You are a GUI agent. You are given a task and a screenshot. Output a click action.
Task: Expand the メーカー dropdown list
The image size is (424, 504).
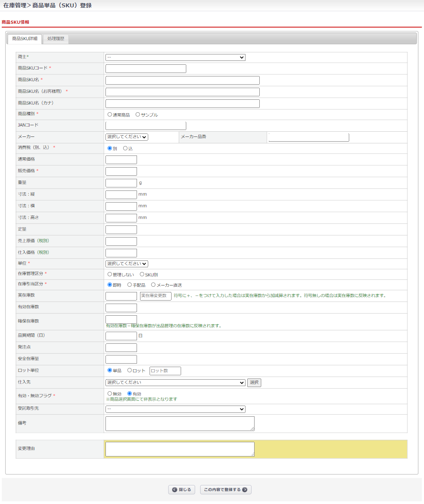click(127, 137)
